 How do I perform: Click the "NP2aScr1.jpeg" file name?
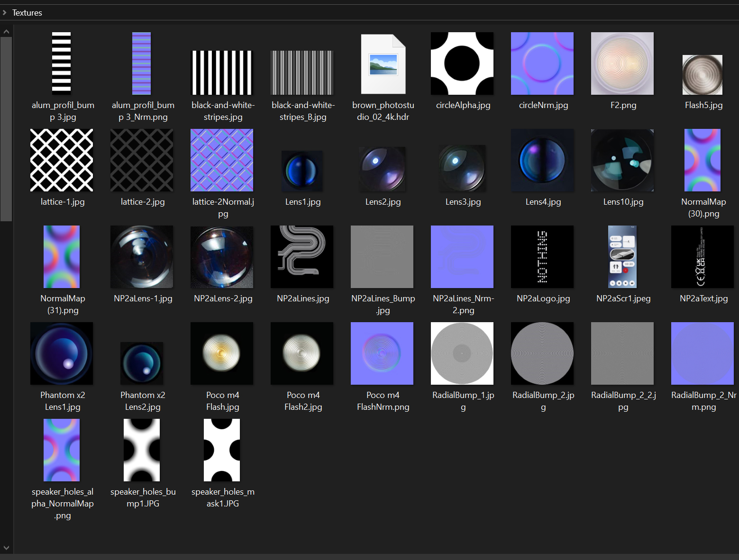pyautogui.click(x=623, y=298)
